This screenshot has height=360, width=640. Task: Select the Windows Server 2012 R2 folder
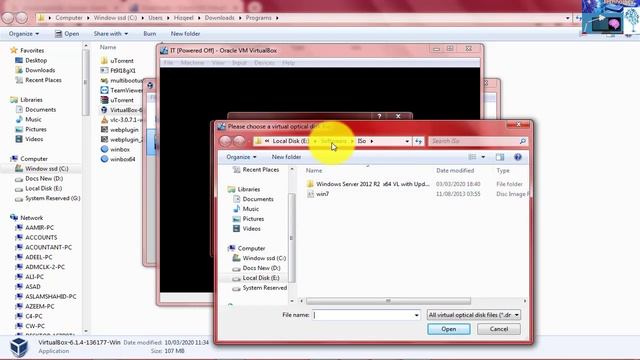pyautogui.click(x=368, y=184)
